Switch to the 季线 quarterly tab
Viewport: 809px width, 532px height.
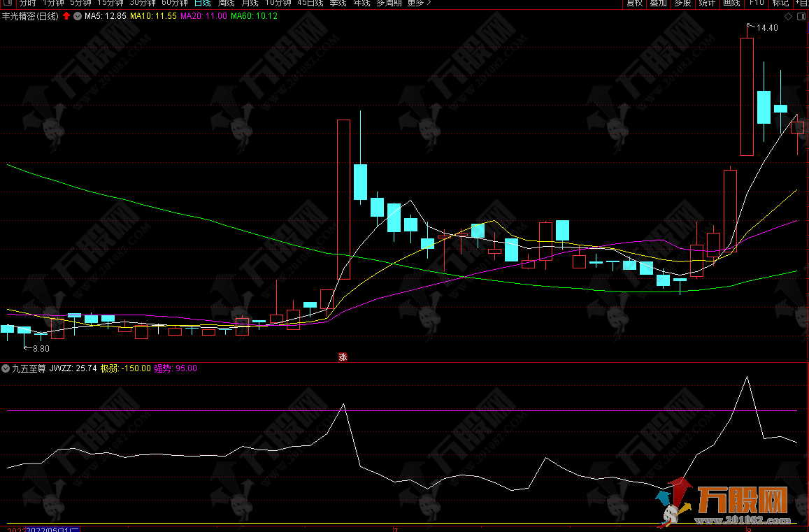(x=338, y=3)
